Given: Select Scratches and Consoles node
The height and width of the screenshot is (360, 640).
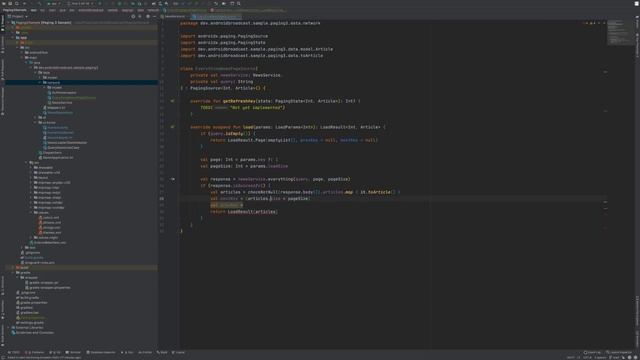Looking at the screenshot, I should click(33, 332).
